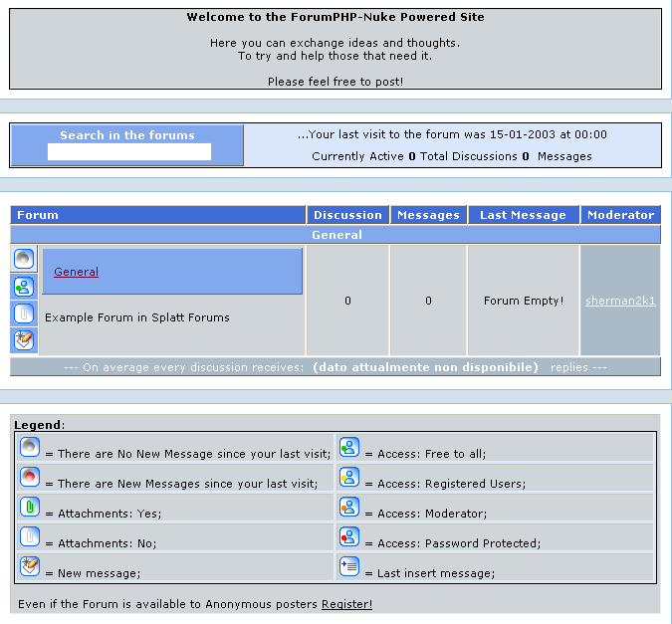
Task: Click the free access icon beside the General forum
Action: 24,287
